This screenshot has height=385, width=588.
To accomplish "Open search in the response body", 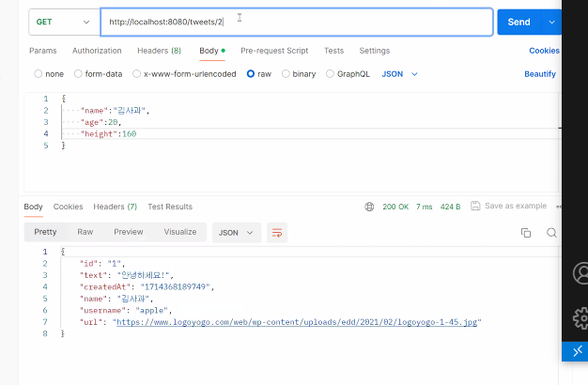I will [x=551, y=233].
